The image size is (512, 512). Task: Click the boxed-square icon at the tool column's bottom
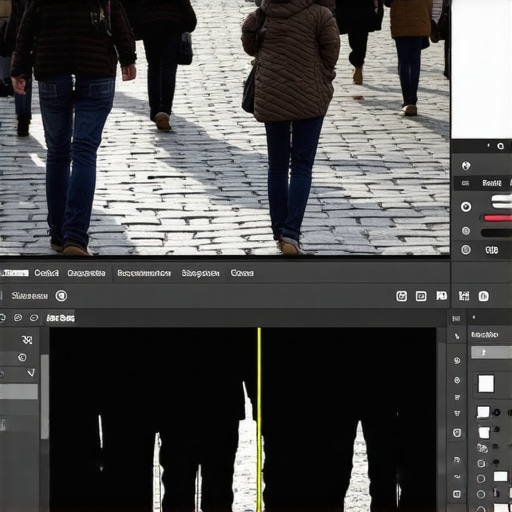coord(457,494)
